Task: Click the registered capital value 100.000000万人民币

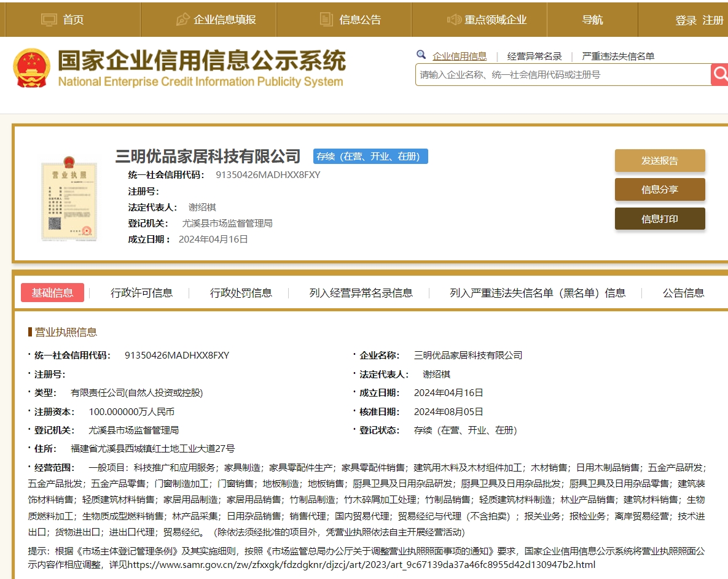Action: coord(132,411)
